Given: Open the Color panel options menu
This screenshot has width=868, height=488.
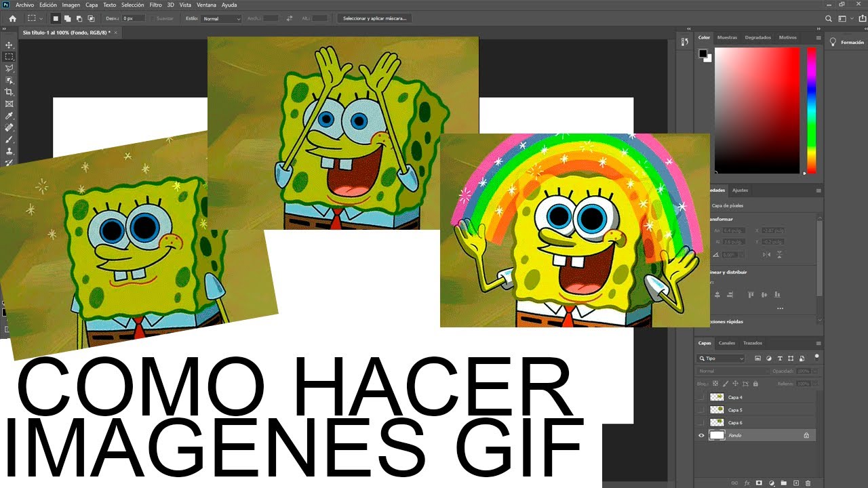Looking at the screenshot, I should (818, 37).
